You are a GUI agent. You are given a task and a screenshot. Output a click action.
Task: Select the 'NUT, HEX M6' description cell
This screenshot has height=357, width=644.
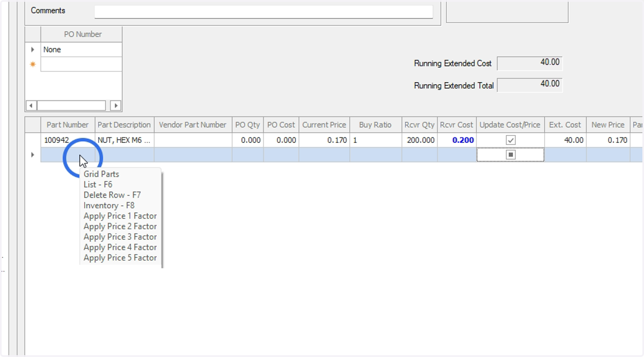(x=125, y=140)
